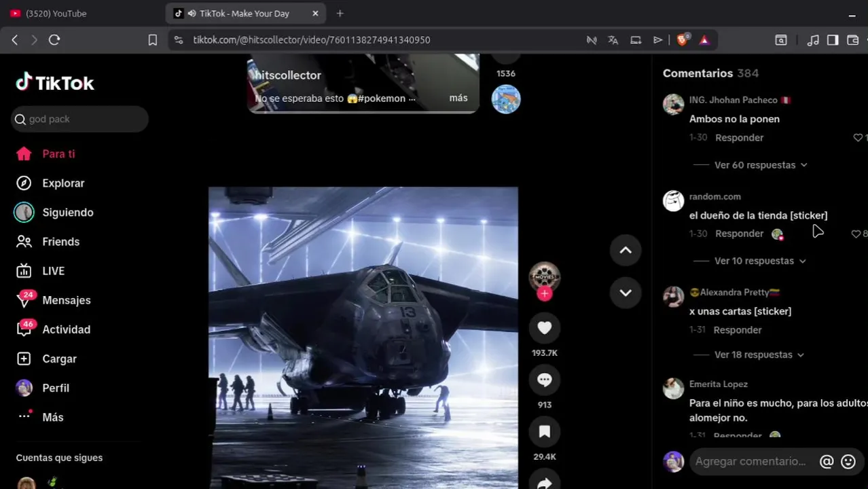Open the browser media control music icon
Image resolution: width=868 pixels, height=489 pixels.
pyautogui.click(x=813, y=40)
